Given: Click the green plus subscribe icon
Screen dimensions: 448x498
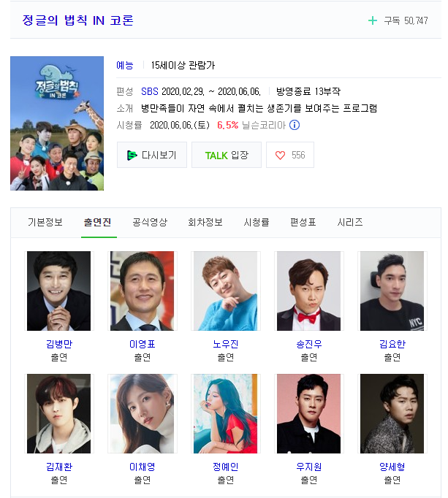Looking at the screenshot, I should point(372,21).
